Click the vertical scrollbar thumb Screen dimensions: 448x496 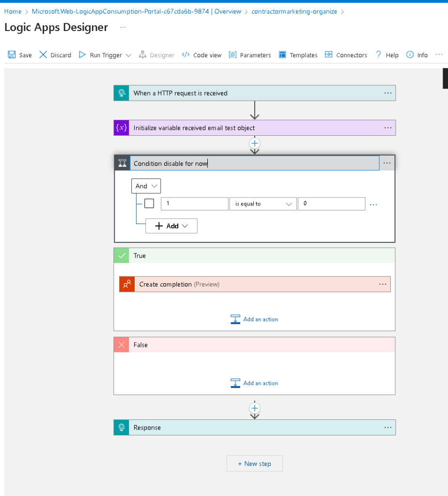(446, 78)
